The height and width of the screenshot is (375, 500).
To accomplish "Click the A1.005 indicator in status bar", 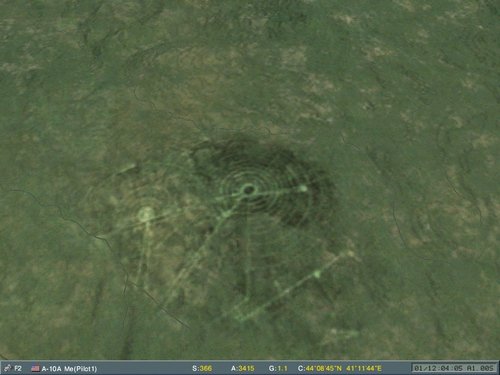I will [x=481, y=368].
